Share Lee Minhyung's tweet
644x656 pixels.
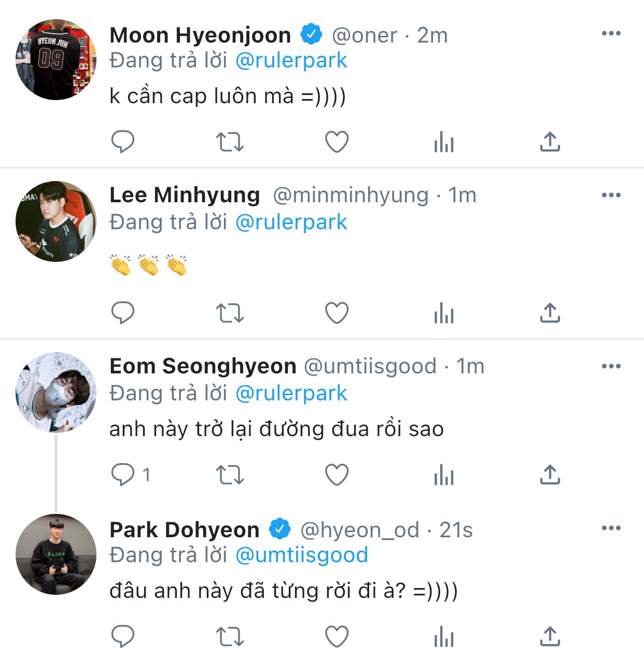[550, 313]
